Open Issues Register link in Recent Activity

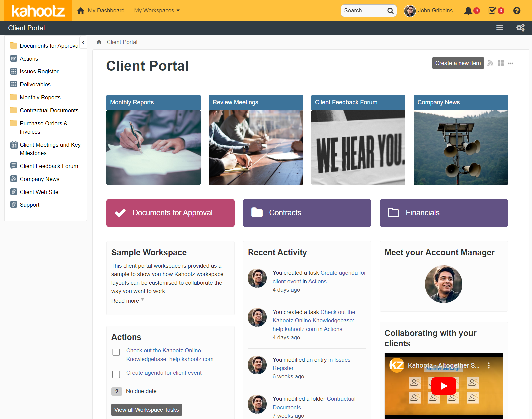pyautogui.click(x=311, y=364)
